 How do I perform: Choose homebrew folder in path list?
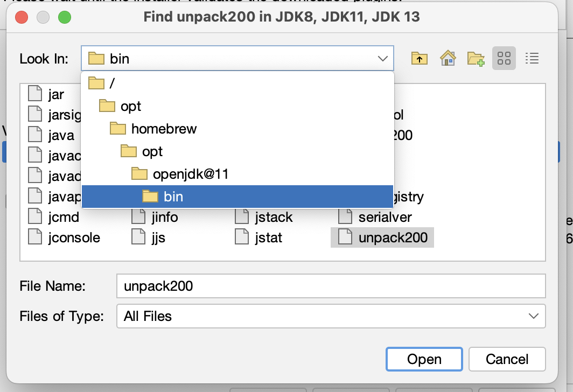[237, 129]
